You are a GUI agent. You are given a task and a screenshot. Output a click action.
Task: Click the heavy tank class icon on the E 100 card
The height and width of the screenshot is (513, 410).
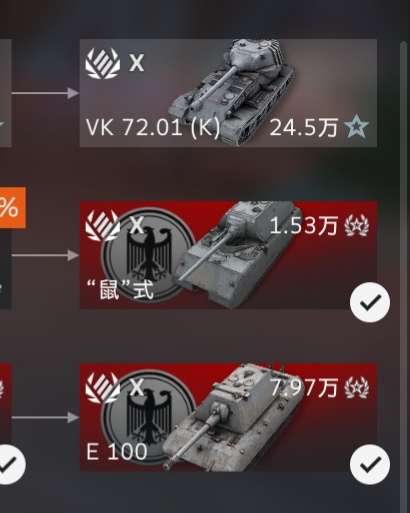(x=102, y=388)
